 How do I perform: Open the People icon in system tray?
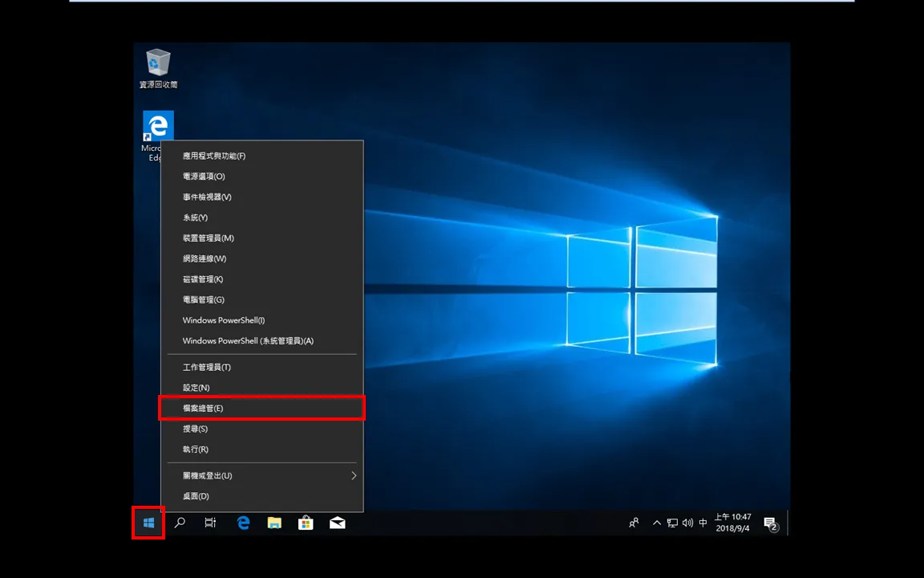[634, 523]
